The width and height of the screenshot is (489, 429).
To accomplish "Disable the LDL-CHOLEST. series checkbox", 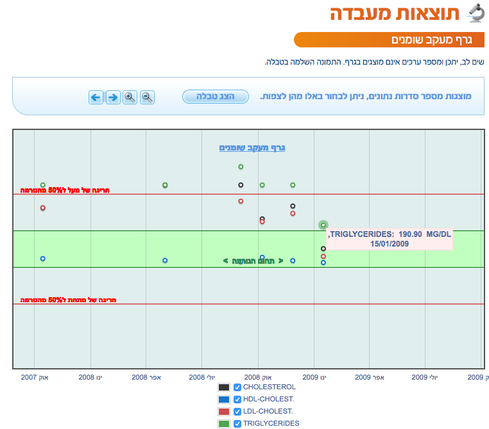I will coord(237,411).
